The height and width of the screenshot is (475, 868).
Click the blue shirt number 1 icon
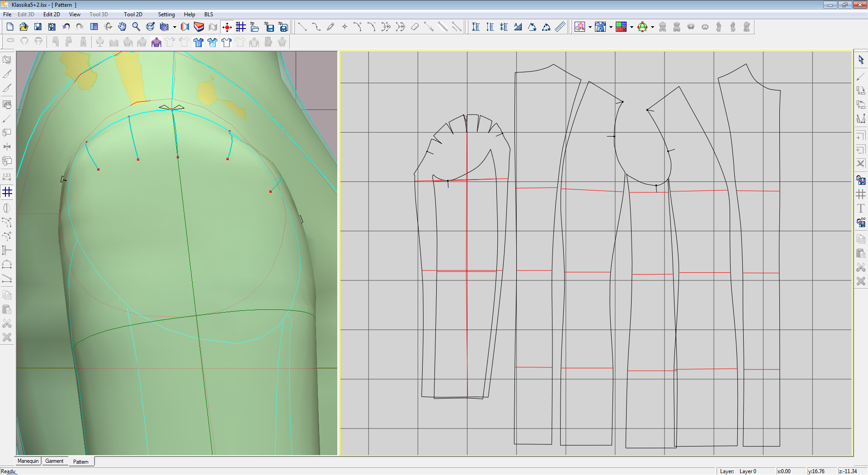click(198, 43)
